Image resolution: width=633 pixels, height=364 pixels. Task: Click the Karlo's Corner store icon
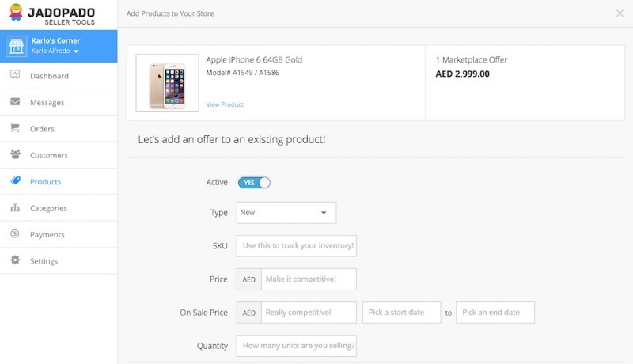(x=16, y=46)
